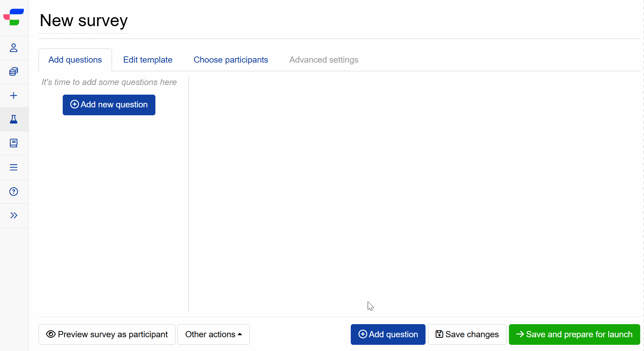The height and width of the screenshot is (351, 644).
Task: Open the Choose participants tab
Action: (x=231, y=60)
